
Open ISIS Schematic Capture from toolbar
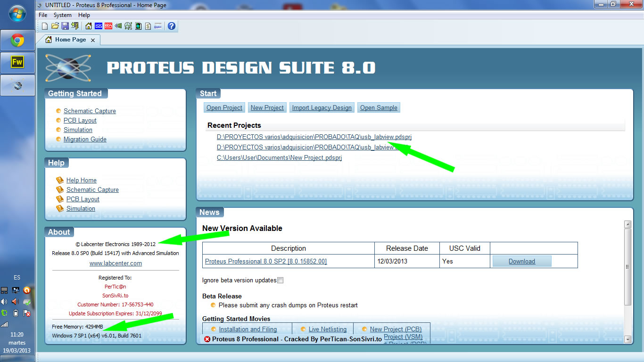point(99,26)
